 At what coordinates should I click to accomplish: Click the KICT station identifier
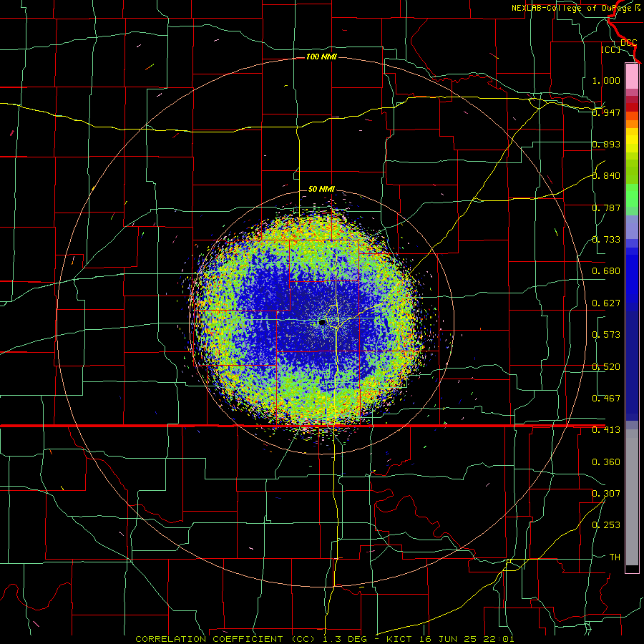click(x=400, y=639)
